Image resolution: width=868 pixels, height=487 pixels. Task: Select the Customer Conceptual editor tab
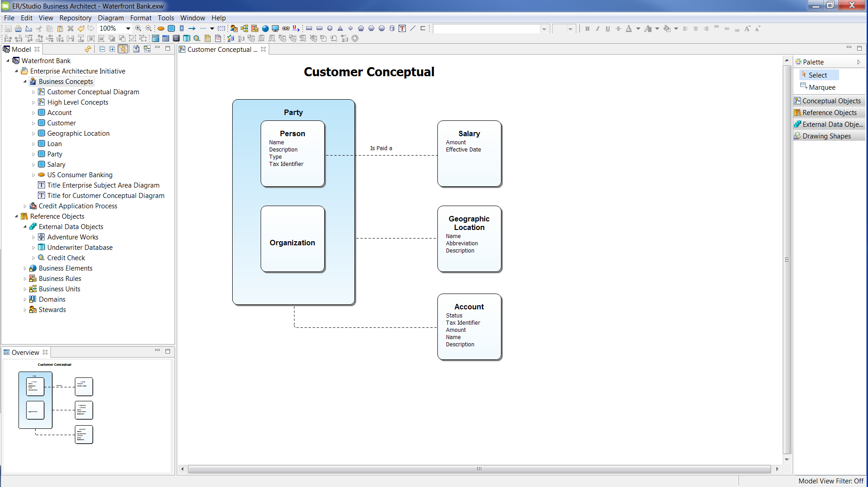tap(220, 50)
